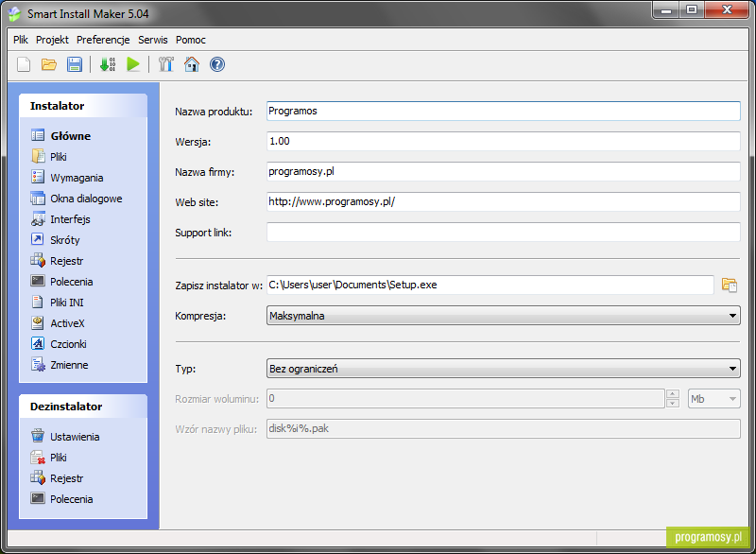Open the Projekt menu
The width and height of the screenshot is (756, 554).
point(52,40)
